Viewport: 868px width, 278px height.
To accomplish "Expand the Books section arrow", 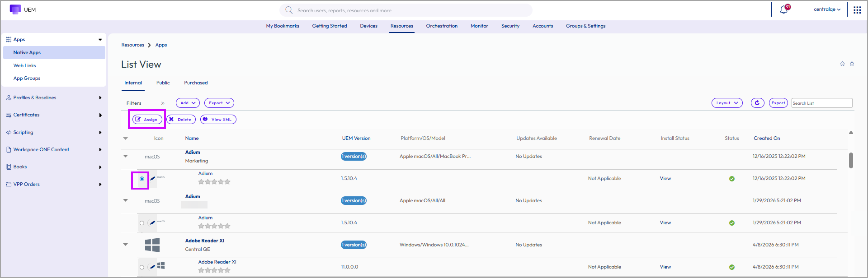I will pos(100,167).
